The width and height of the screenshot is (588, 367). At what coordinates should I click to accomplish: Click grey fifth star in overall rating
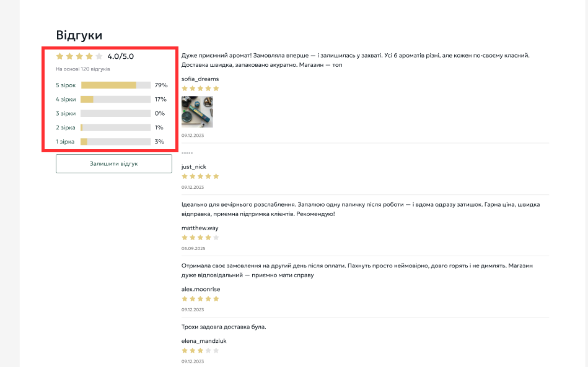point(99,56)
